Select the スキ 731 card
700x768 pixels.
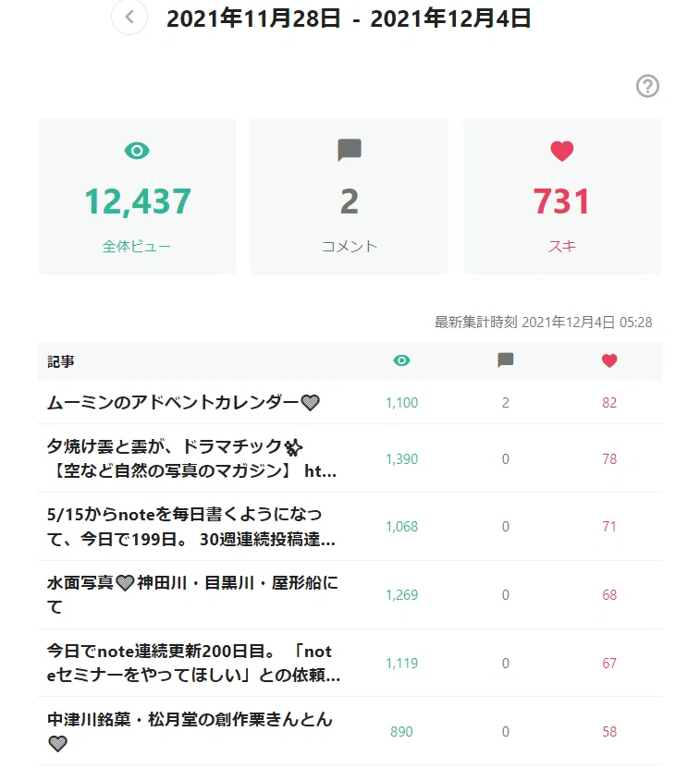(x=562, y=197)
